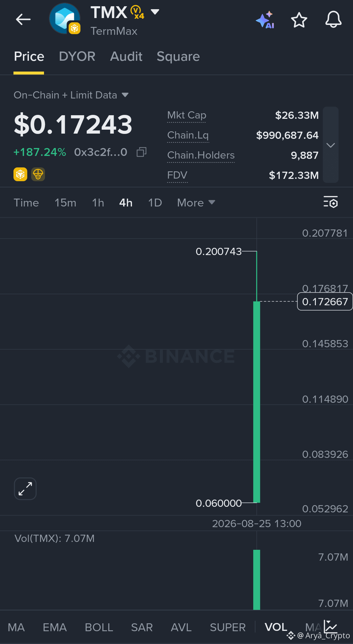Screen dimensions: 353x644
Task: Tap the 0.200743 high price label
Action: pyautogui.click(x=219, y=251)
